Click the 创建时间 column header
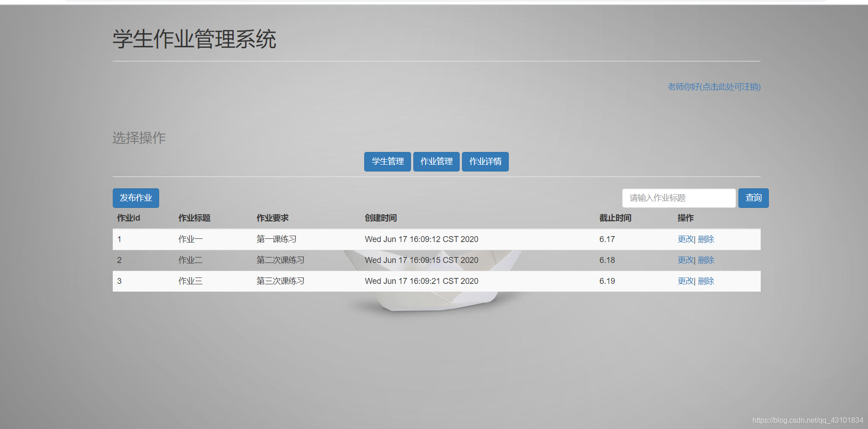 381,218
